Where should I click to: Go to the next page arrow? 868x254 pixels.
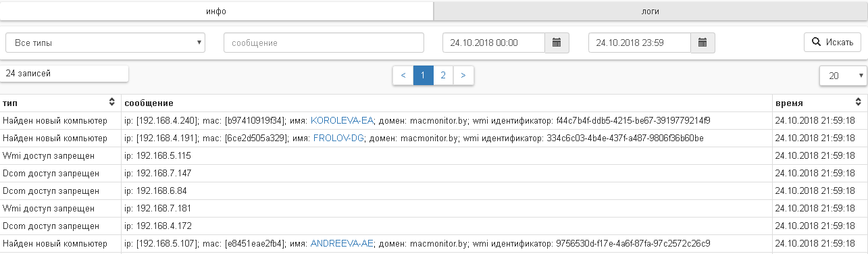(463, 76)
